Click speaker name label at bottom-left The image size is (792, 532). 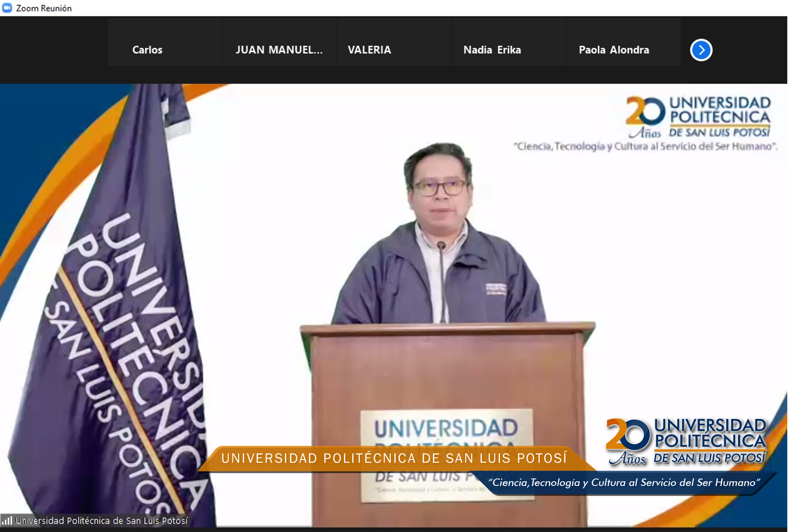click(x=101, y=521)
